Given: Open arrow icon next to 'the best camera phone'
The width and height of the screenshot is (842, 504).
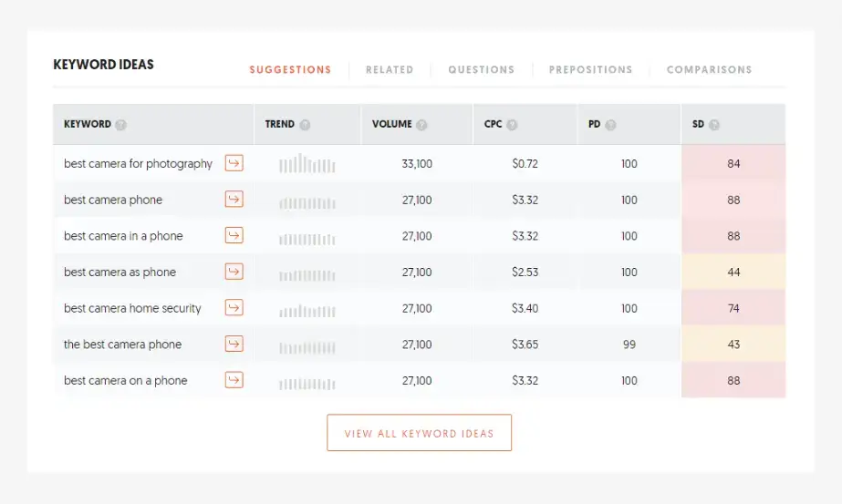Looking at the screenshot, I should tap(234, 344).
